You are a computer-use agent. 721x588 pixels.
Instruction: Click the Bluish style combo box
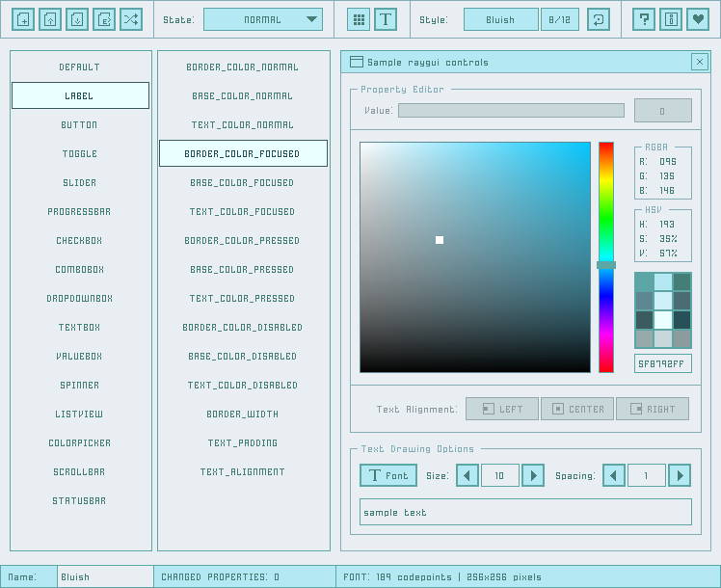coord(500,19)
